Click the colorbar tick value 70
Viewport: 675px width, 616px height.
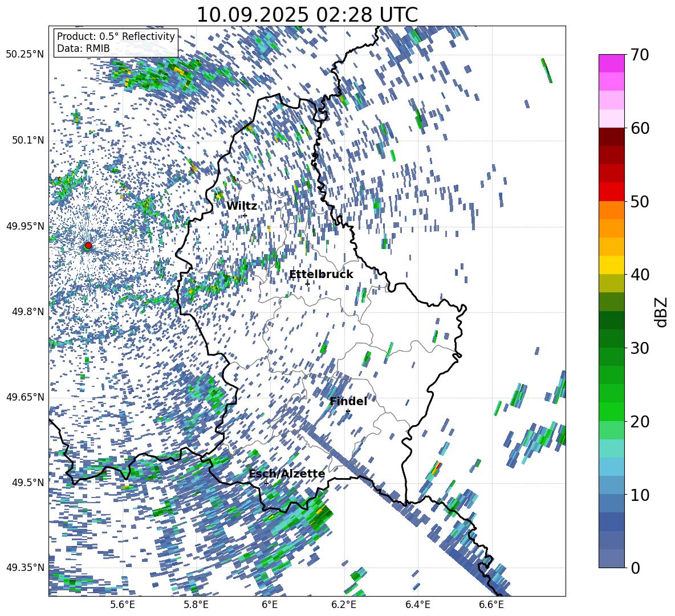tap(639, 55)
